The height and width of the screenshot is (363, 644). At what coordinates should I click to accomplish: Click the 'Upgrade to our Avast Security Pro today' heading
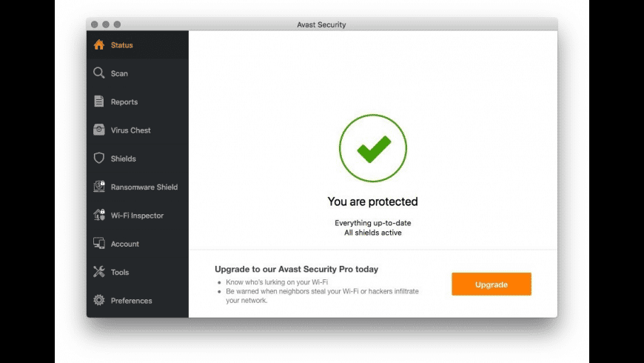pyautogui.click(x=296, y=269)
